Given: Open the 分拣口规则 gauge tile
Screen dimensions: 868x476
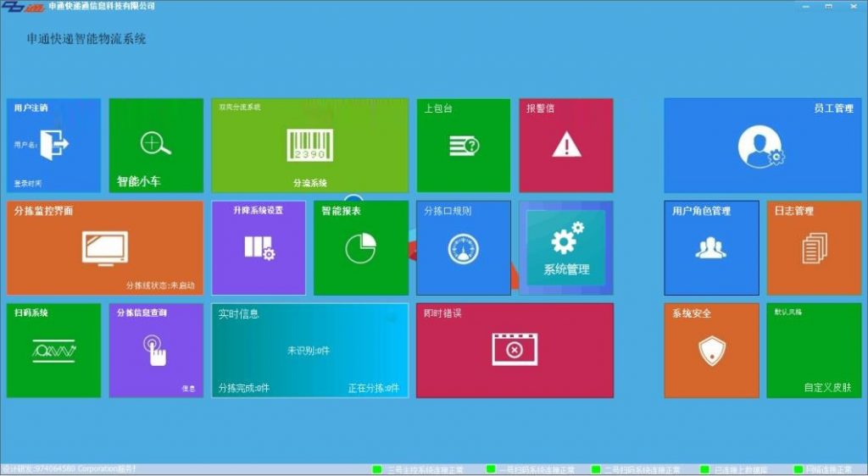Looking at the screenshot, I should tap(464, 247).
